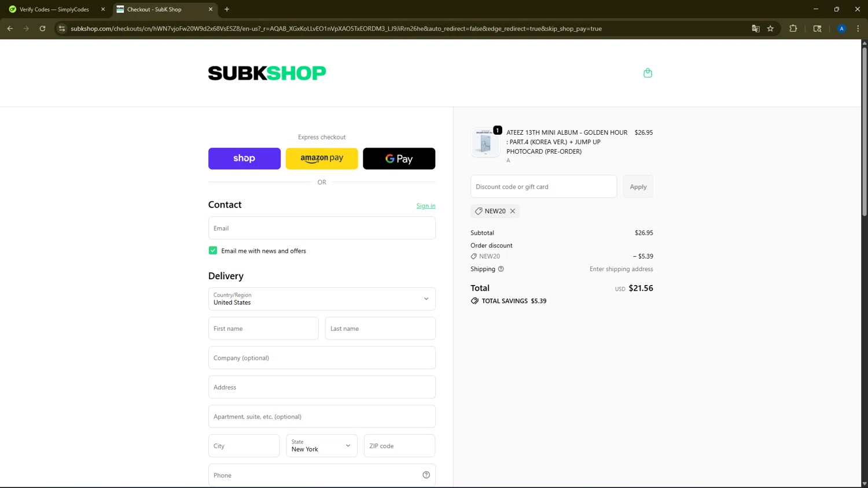The width and height of the screenshot is (868, 488).
Task: Focus the Company (optional) field
Action: 322,358
